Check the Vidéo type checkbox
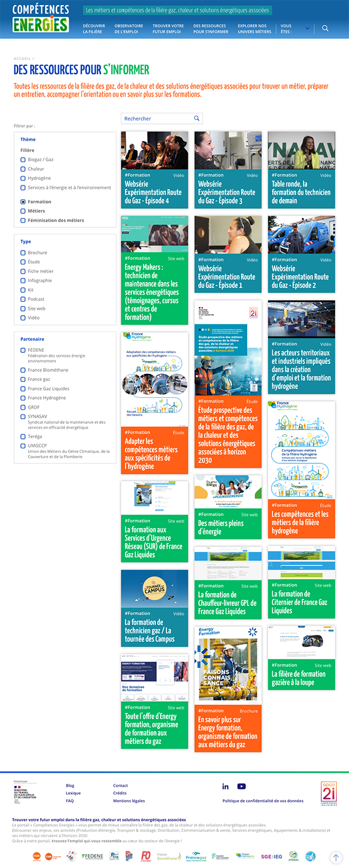349x868 pixels. coord(23,318)
